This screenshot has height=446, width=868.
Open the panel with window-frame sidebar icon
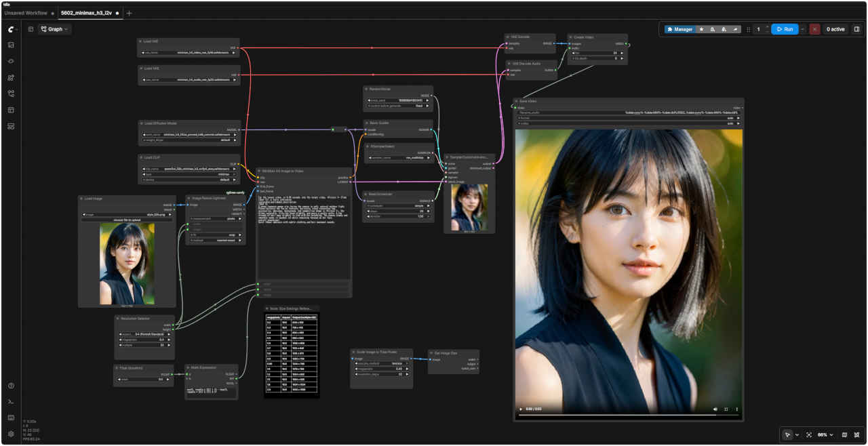(x=11, y=110)
